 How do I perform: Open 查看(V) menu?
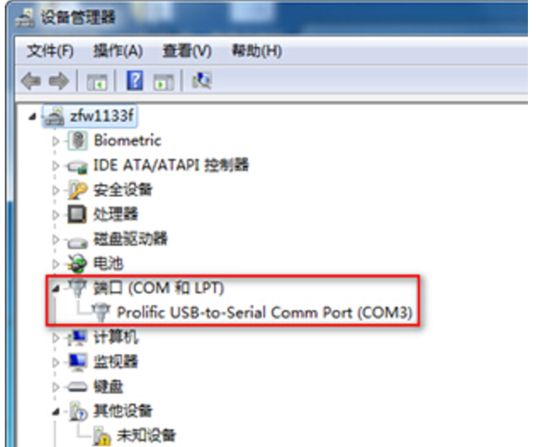(x=187, y=51)
